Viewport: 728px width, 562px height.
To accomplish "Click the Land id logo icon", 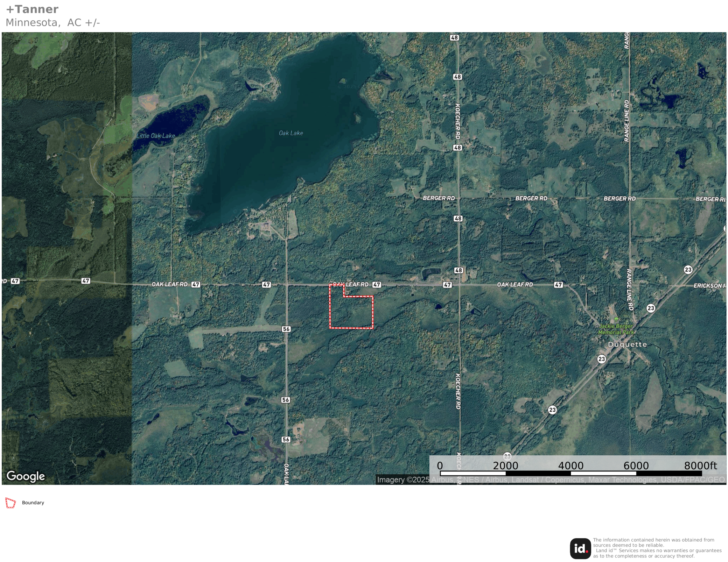I will pyautogui.click(x=580, y=548).
